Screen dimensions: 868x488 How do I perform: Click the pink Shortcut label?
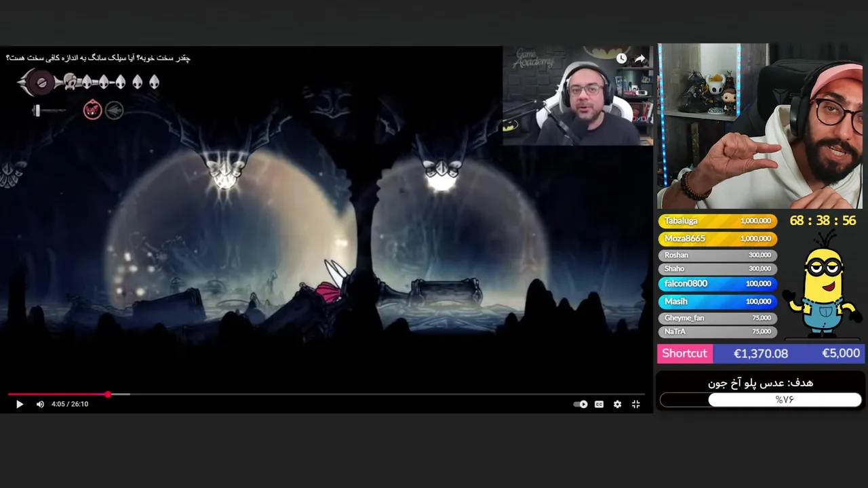click(684, 353)
